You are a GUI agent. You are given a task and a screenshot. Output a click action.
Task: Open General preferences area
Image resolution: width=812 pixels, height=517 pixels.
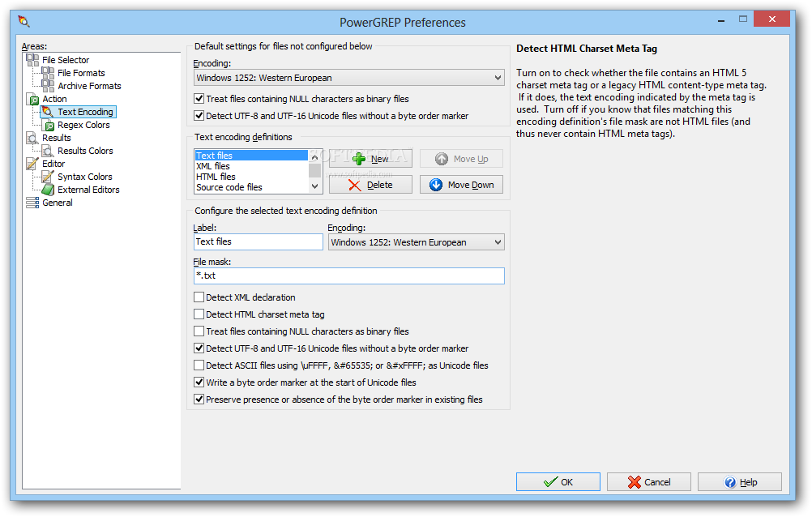[x=57, y=203]
